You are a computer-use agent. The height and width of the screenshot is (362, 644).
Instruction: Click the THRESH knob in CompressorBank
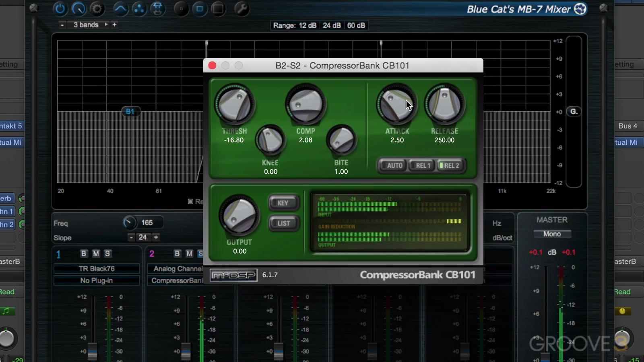pyautogui.click(x=234, y=103)
